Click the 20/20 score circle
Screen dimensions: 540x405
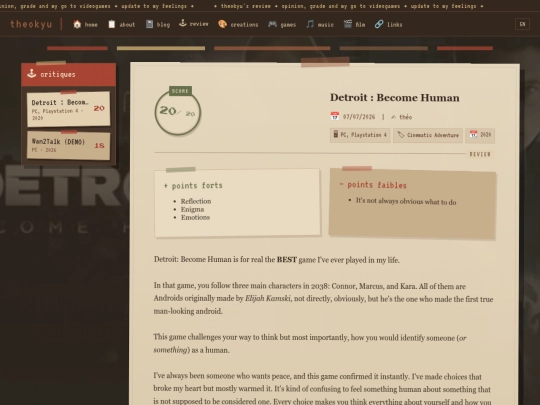tap(178, 112)
